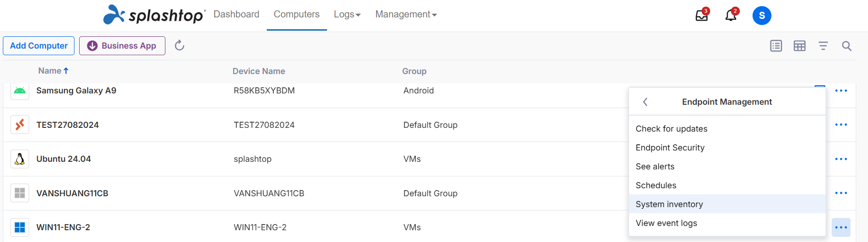The image size is (868, 242).
Task: Go back from Endpoint Management menu
Action: pyautogui.click(x=645, y=102)
